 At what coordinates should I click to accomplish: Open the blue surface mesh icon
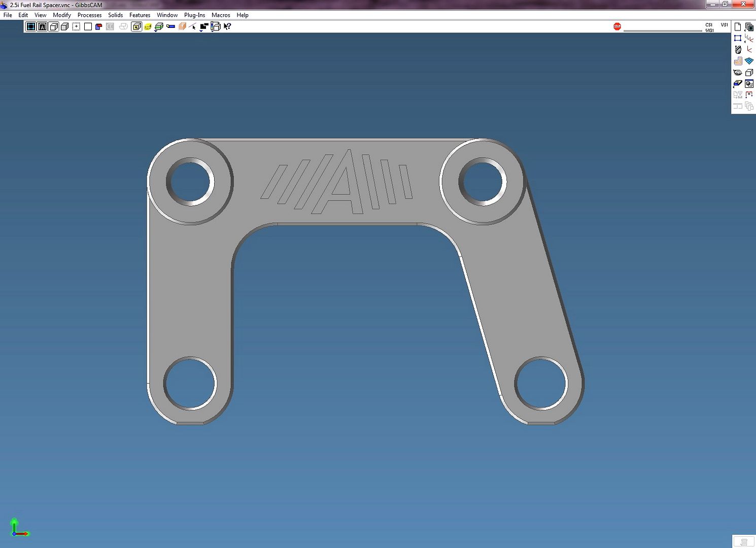point(749,61)
